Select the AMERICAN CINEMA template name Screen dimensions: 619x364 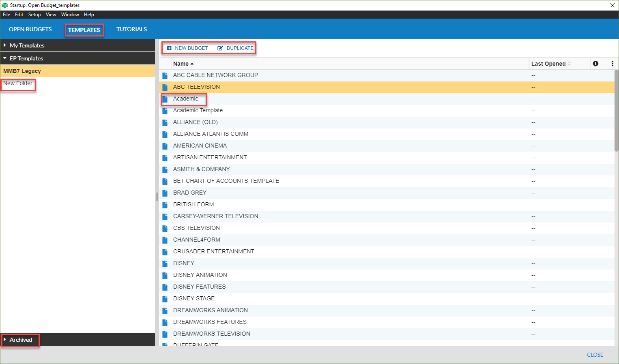coord(200,146)
